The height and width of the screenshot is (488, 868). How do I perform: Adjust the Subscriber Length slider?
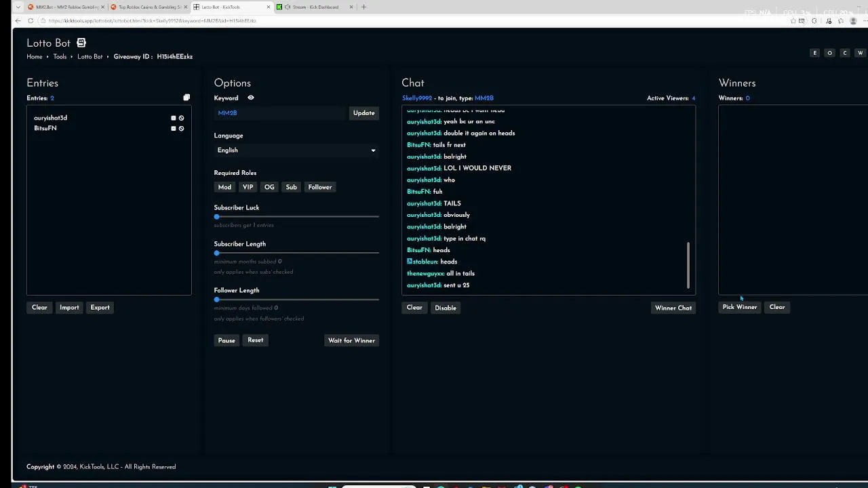pyautogui.click(x=296, y=253)
